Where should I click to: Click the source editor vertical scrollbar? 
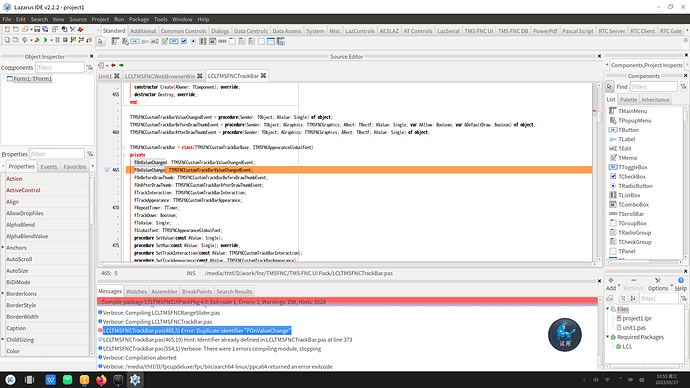(x=599, y=172)
